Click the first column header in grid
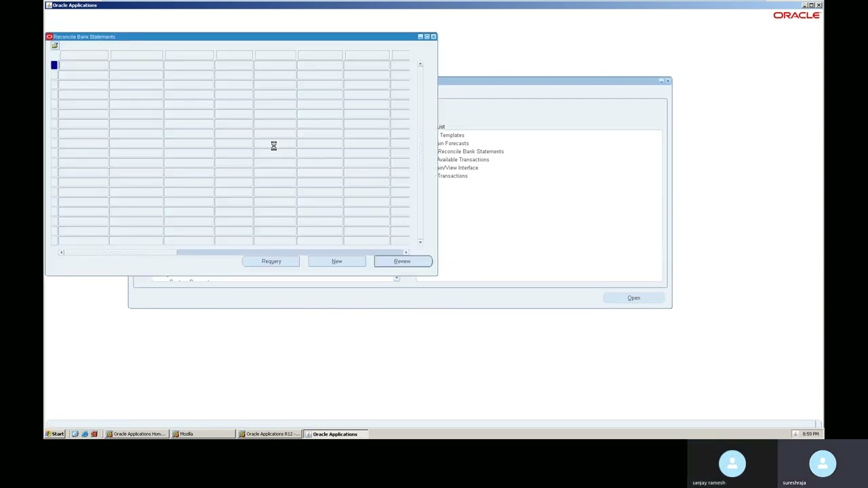The height and width of the screenshot is (488, 868). [83, 55]
